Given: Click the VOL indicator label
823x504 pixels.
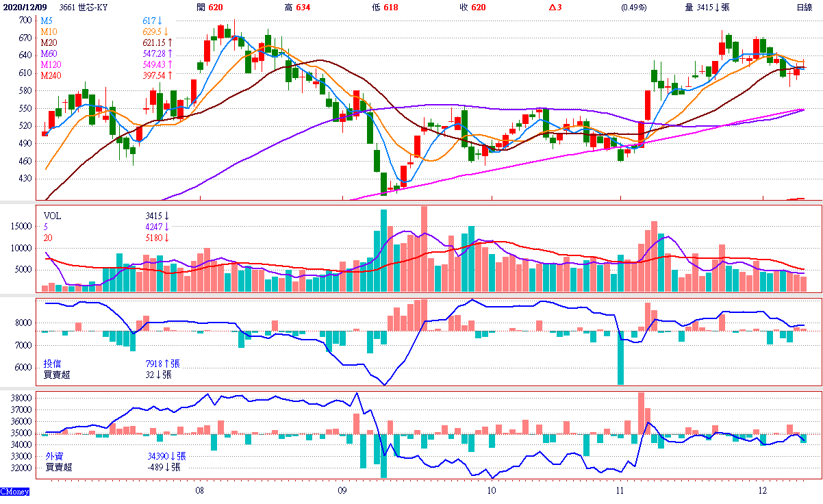Looking at the screenshot, I should [x=52, y=216].
